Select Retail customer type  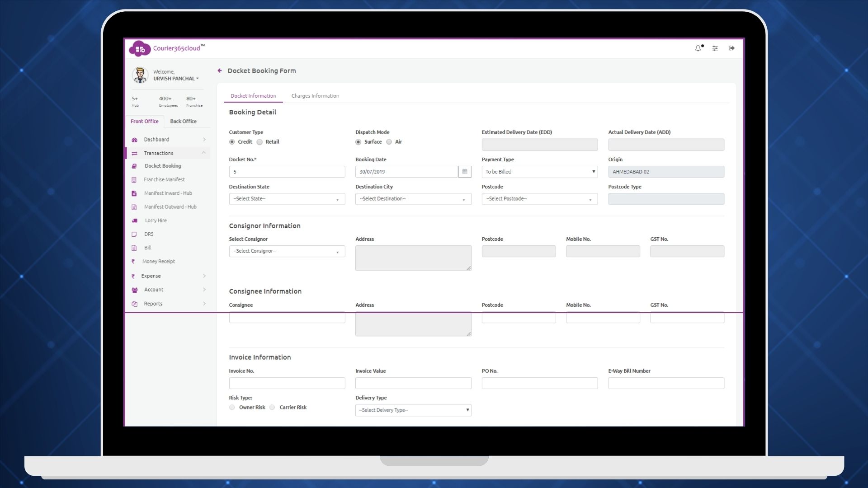(259, 142)
